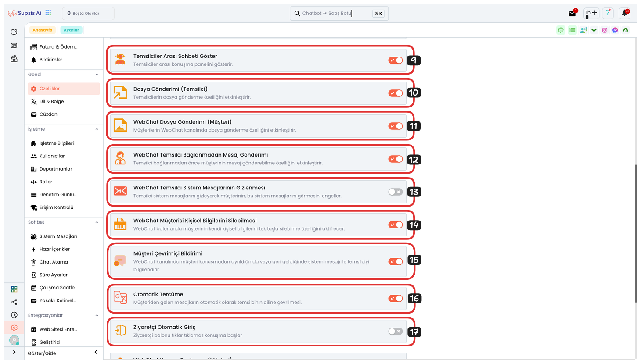Open the dashboard widgets icon in left rail
Screen dimensions: 641x364
(14, 289)
